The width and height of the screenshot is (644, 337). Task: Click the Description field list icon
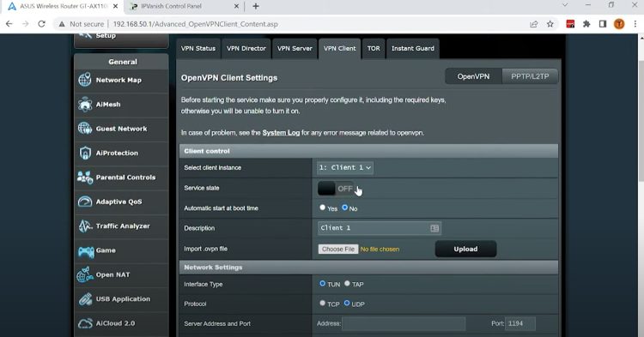pos(434,228)
